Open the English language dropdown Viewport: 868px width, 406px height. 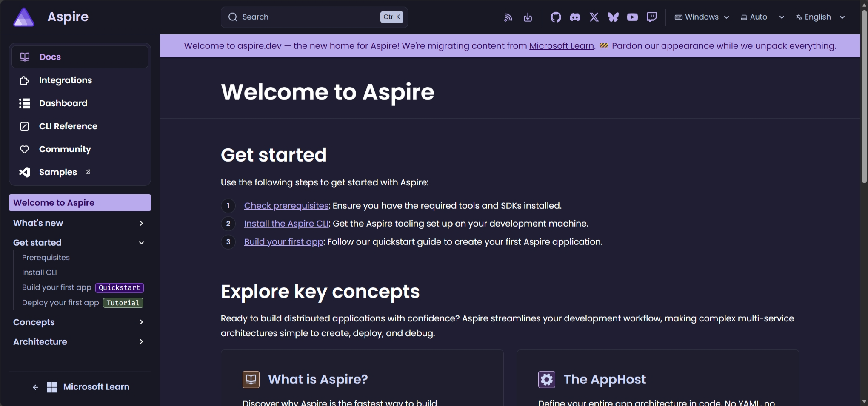[820, 17]
